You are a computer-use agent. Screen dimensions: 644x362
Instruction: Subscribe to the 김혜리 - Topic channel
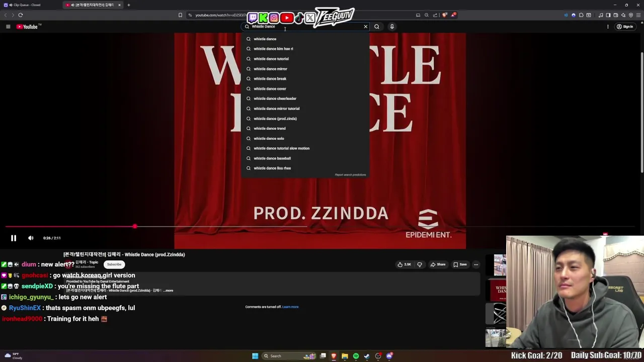pos(114,264)
